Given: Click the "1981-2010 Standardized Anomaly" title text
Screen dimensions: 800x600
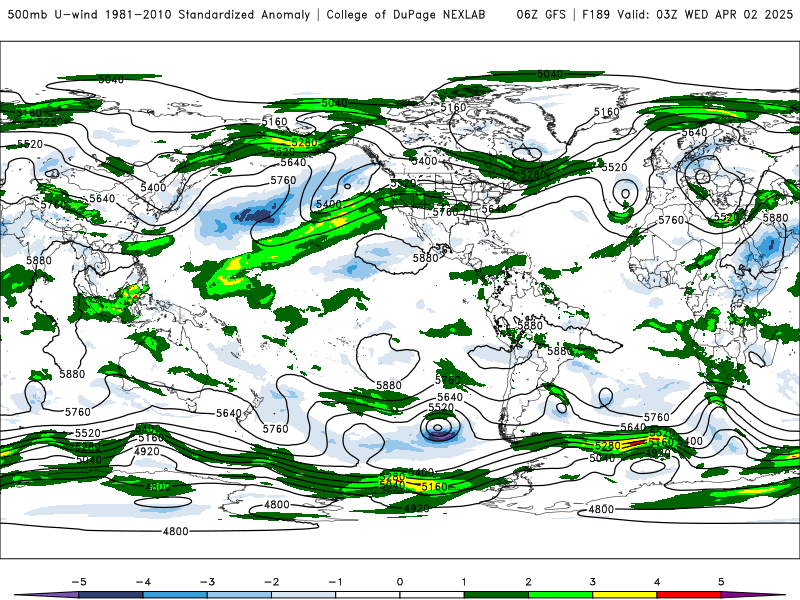Looking at the screenshot, I should pos(208,14).
